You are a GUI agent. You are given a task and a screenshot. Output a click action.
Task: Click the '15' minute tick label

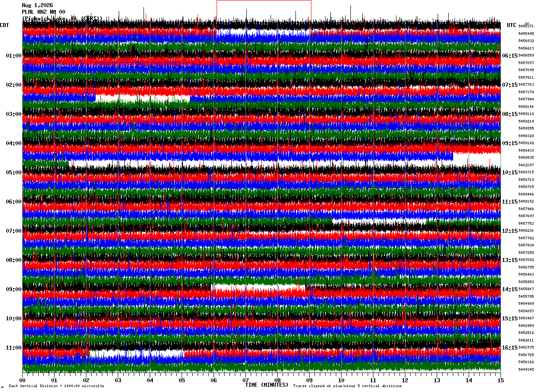(x=501, y=380)
